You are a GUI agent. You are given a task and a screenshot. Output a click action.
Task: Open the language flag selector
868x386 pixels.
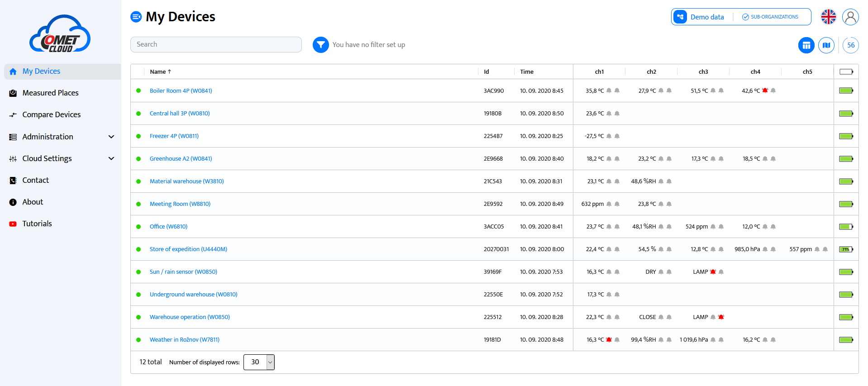click(x=828, y=17)
